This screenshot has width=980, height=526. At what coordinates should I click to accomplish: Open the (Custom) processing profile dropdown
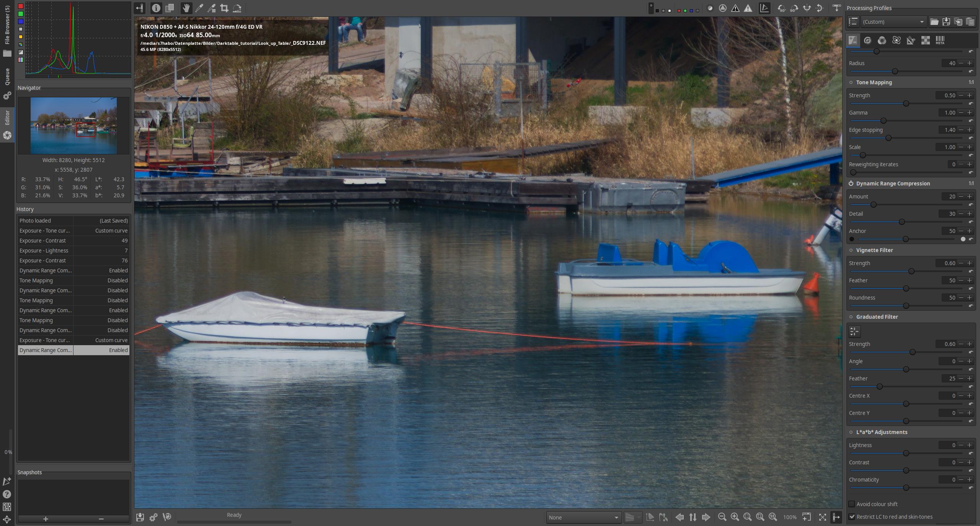click(x=893, y=22)
